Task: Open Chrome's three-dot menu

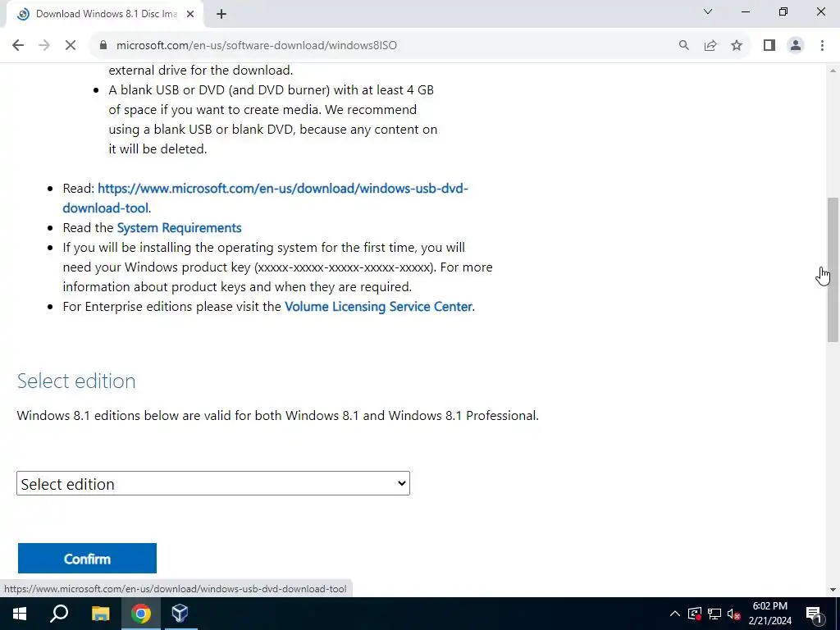Action: coord(822,45)
